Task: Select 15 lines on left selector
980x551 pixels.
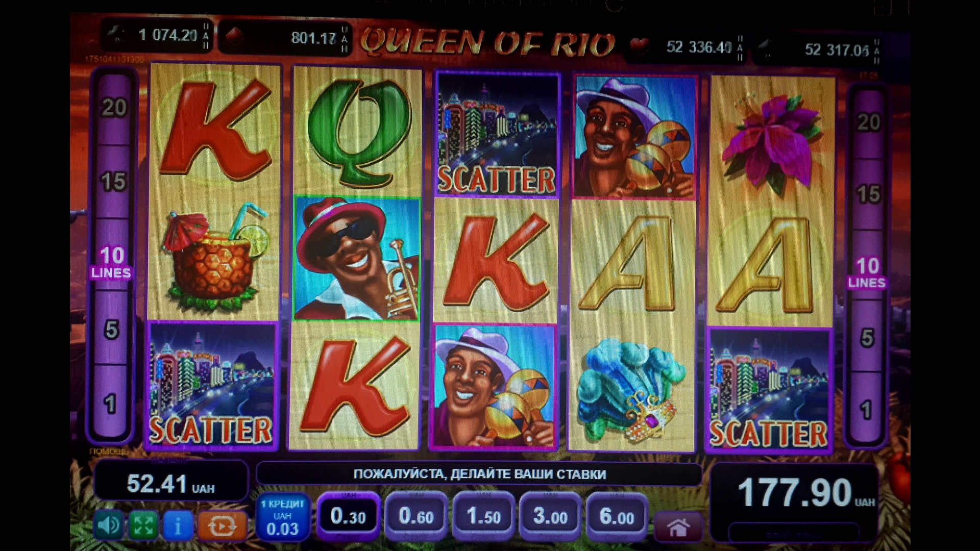Action: coord(113,181)
